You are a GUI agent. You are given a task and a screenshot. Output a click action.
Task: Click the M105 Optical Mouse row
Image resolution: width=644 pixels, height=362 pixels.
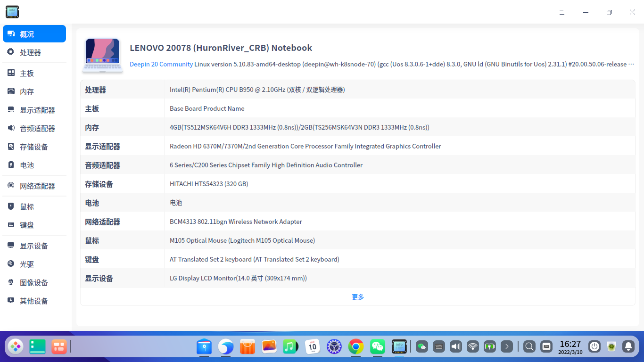(x=358, y=240)
